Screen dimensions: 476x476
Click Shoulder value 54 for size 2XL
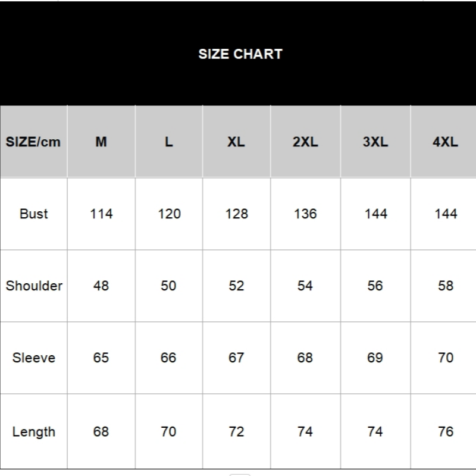pyautogui.click(x=305, y=286)
